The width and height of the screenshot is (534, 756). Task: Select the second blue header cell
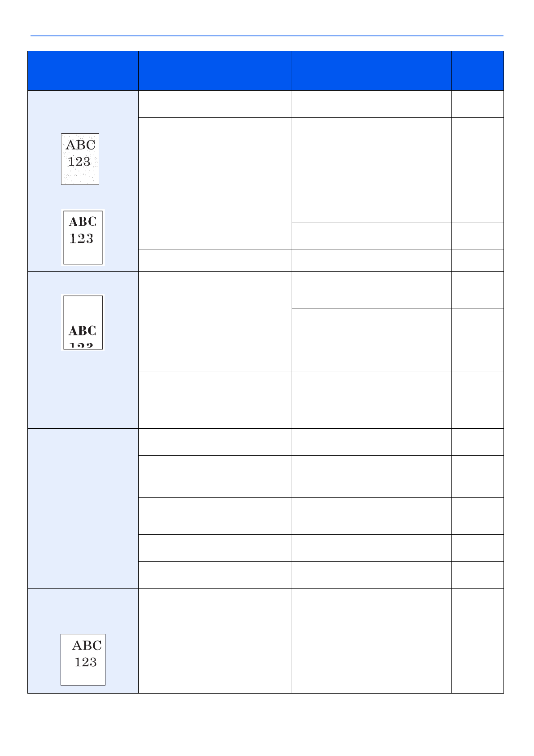pos(215,71)
